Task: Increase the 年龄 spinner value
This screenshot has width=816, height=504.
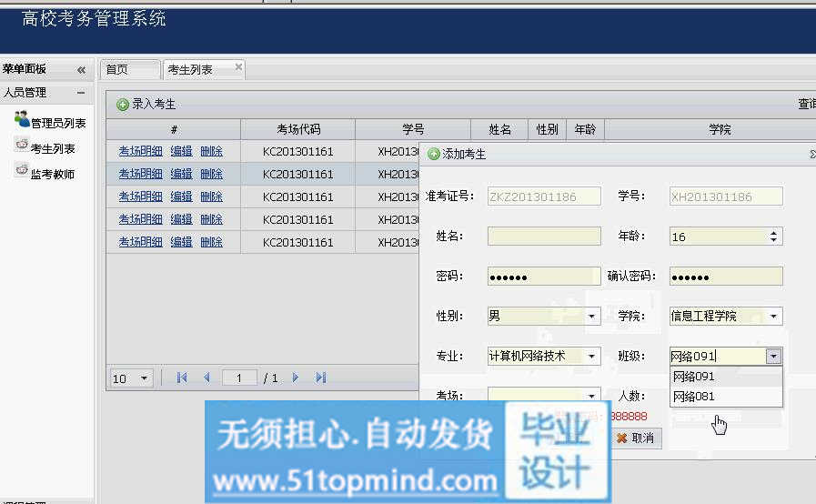Action: (x=774, y=233)
